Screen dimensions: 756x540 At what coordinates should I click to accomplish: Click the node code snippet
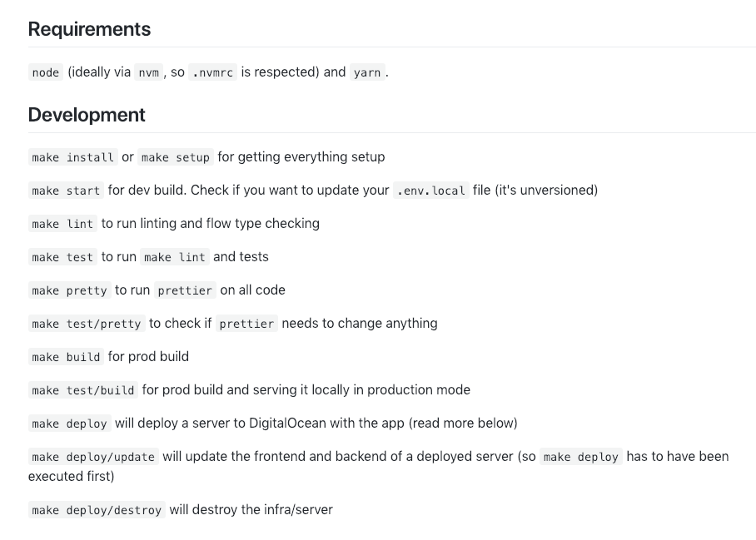[45, 72]
